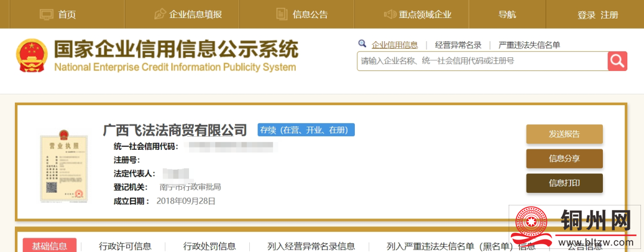Click the 登录 link
Viewport: 644px width, 252px height.
click(x=587, y=14)
